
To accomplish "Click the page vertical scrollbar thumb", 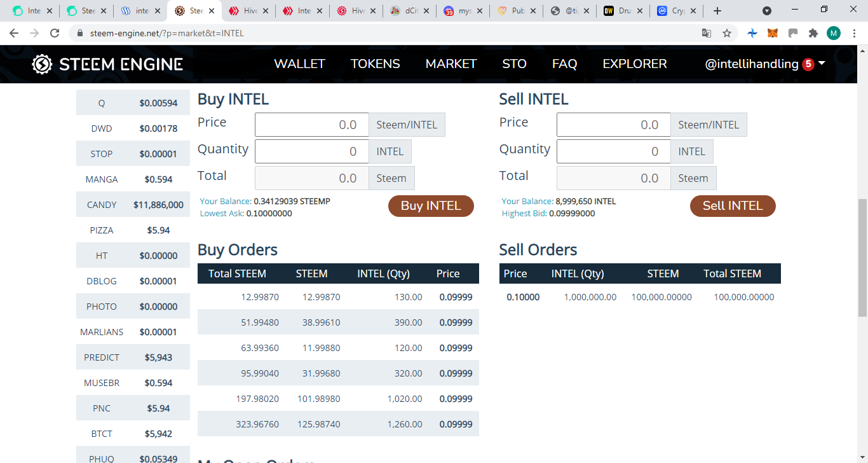I will pyautogui.click(x=862, y=258).
